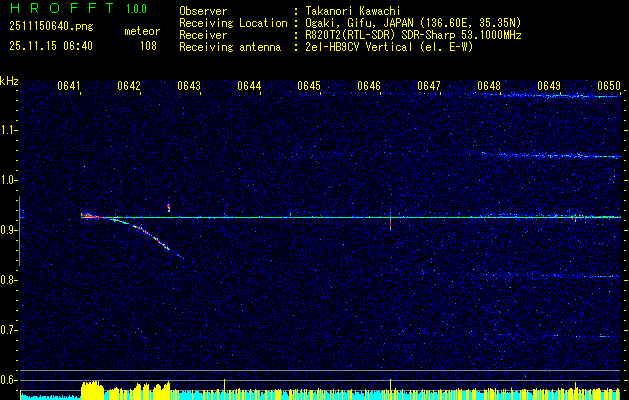
Task: Click the kHz axis unit label
Action: [9, 81]
